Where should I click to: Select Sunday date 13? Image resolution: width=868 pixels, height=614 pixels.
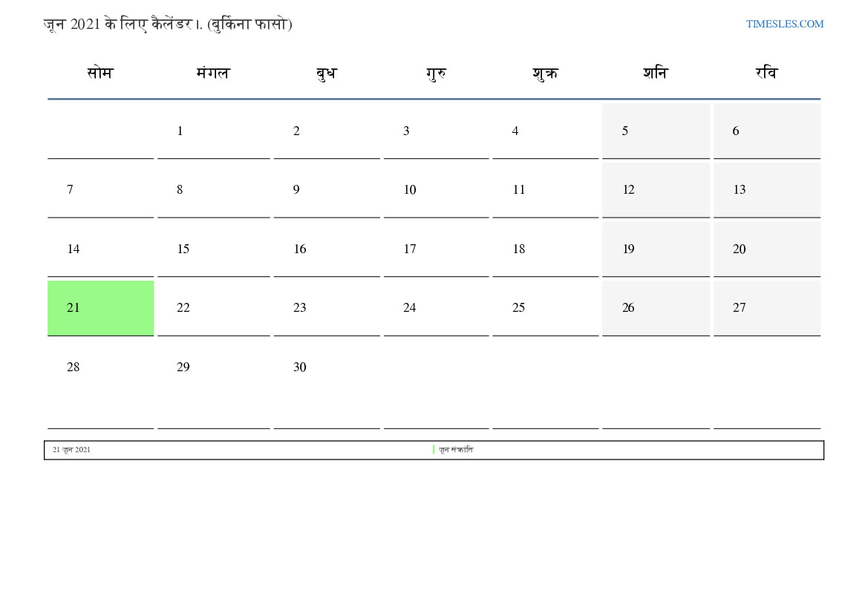[x=740, y=189]
